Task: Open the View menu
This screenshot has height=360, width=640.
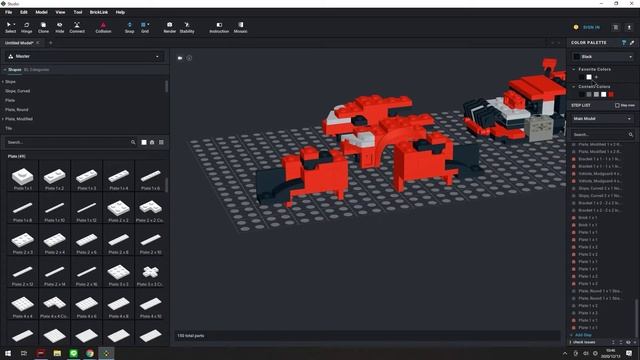Action: pos(60,12)
